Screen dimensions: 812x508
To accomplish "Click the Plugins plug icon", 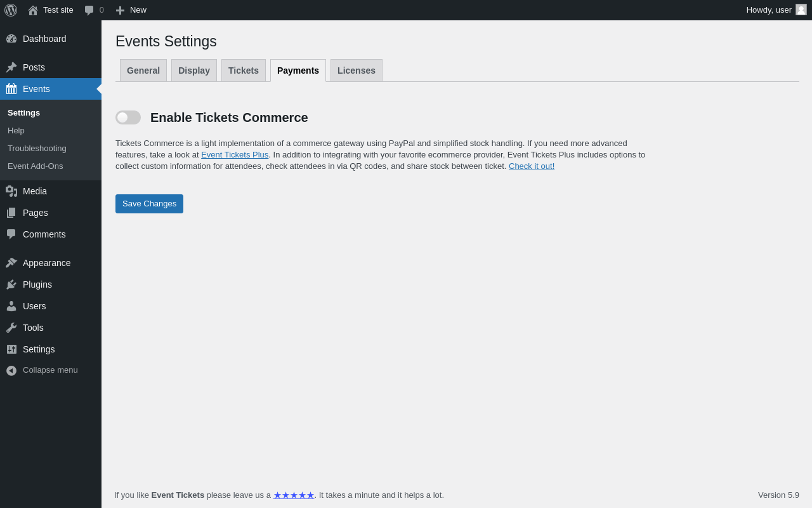I will coord(11,284).
